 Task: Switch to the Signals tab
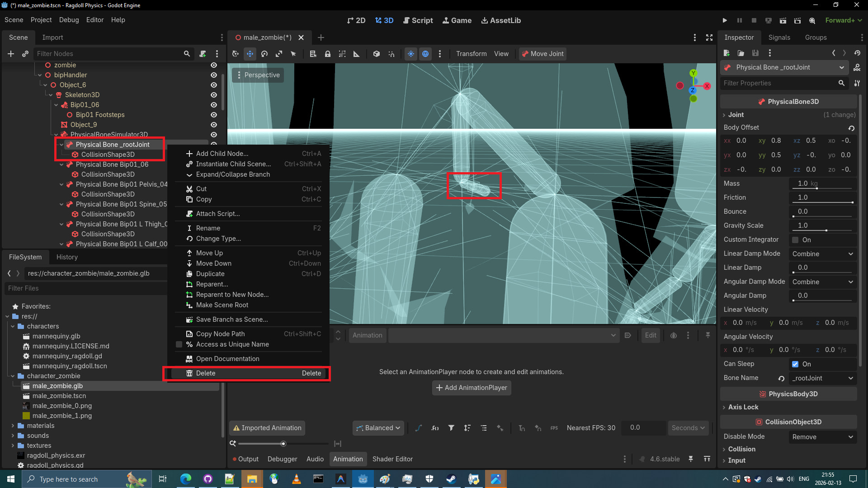(x=779, y=38)
